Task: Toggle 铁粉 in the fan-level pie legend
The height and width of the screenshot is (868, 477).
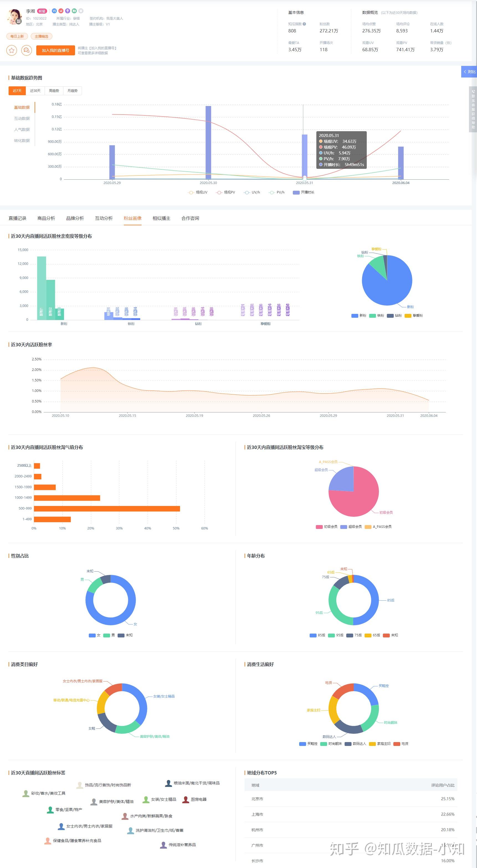Action: coord(376,316)
